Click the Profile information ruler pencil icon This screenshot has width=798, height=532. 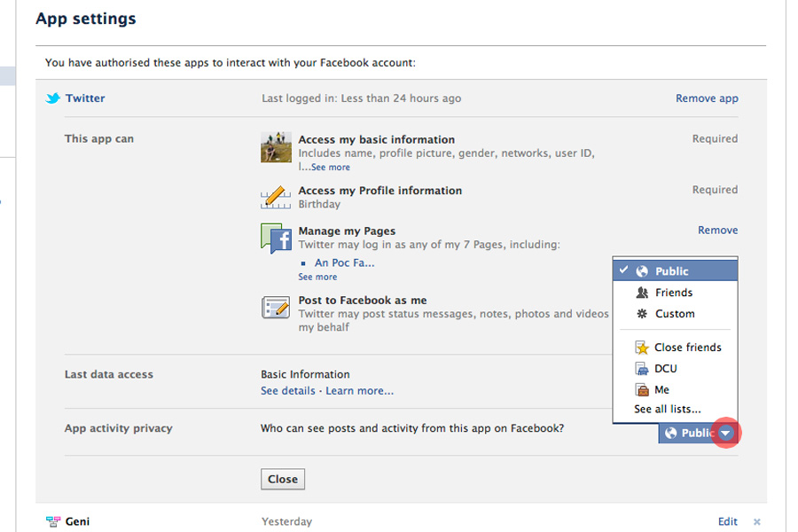point(276,197)
